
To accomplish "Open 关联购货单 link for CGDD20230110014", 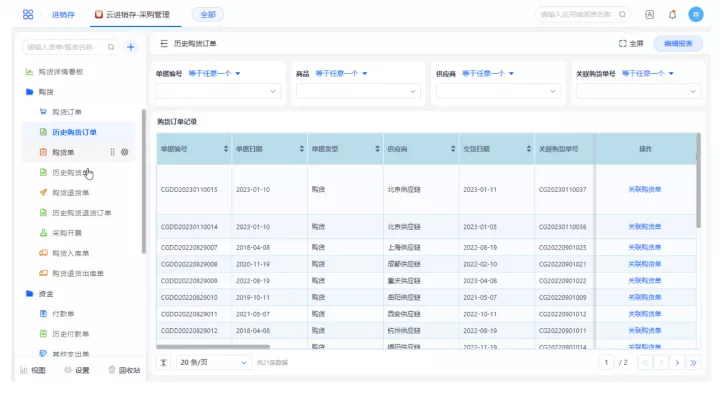I will (x=645, y=227).
